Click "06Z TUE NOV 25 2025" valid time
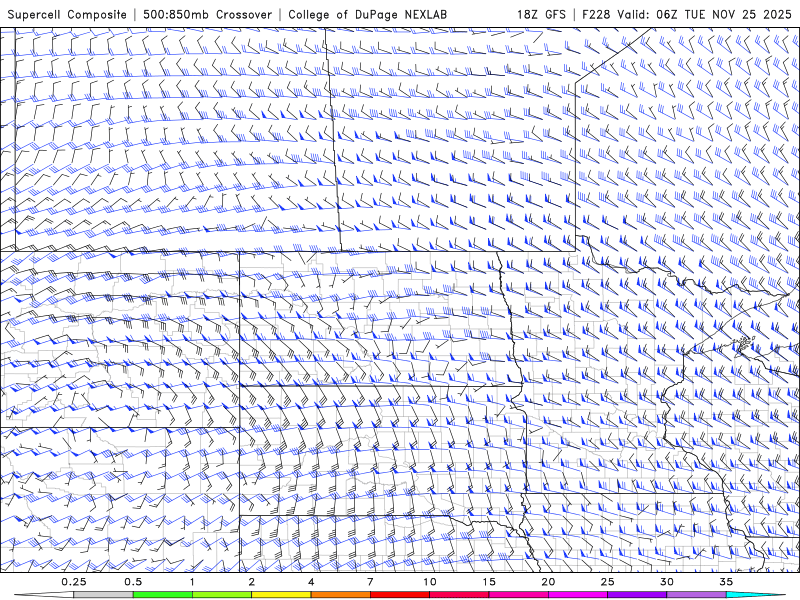Screen dimensions: 800x600 (724, 15)
